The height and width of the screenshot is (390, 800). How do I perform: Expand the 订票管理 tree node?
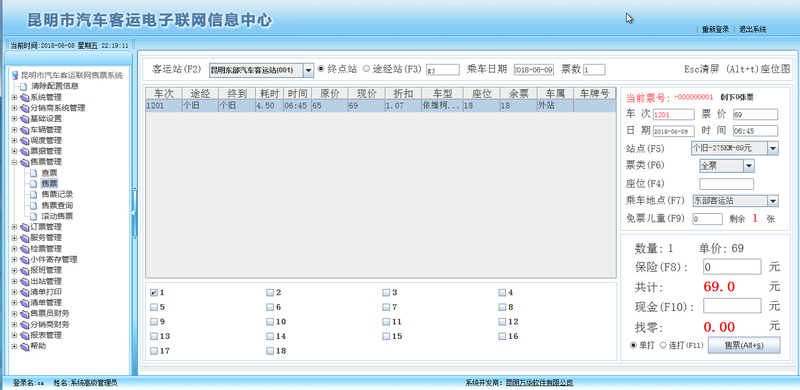[x=14, y=227]
